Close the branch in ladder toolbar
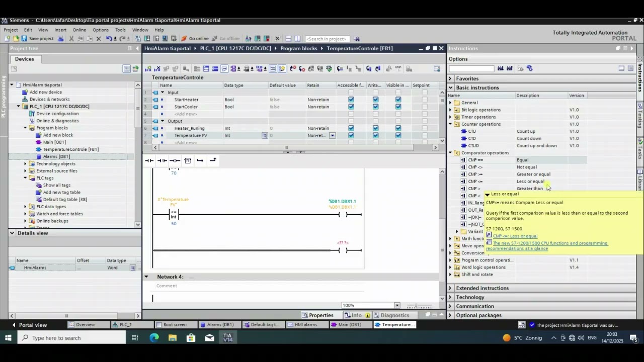644x362 pixels. click(x=213, y=160)
